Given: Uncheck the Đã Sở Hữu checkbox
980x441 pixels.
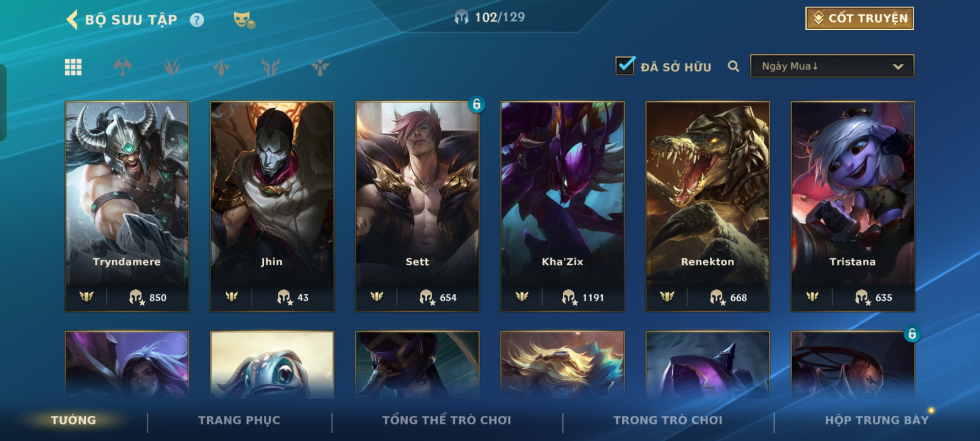Looking at the screenshot, I should pos(625,66).
